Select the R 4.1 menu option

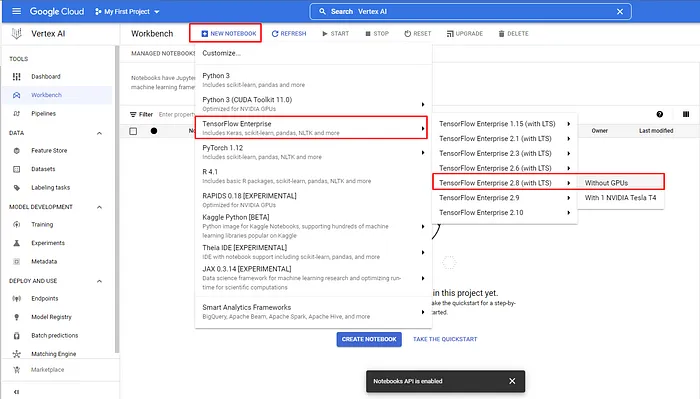click(313, 176)
